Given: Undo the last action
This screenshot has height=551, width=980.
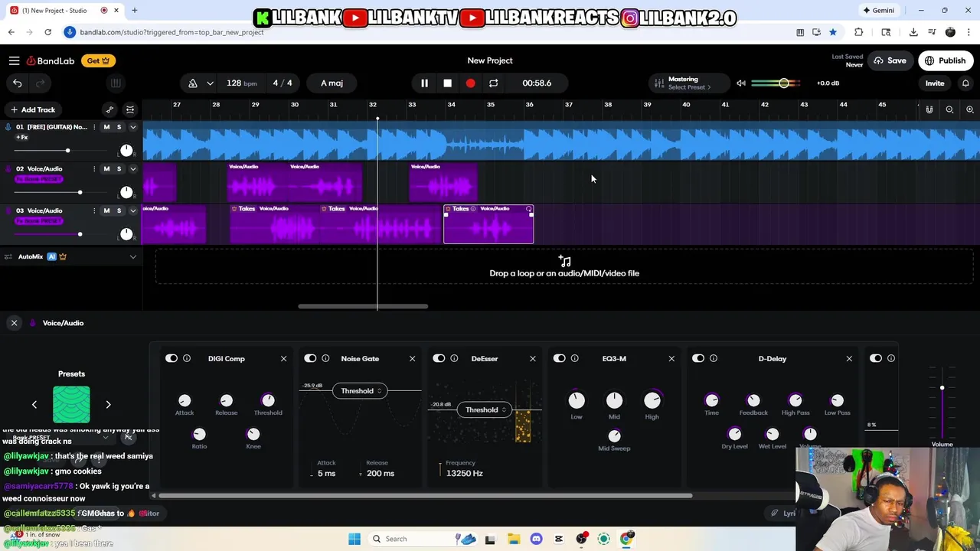Looking at the screenshot, I should tap(17, 83).
